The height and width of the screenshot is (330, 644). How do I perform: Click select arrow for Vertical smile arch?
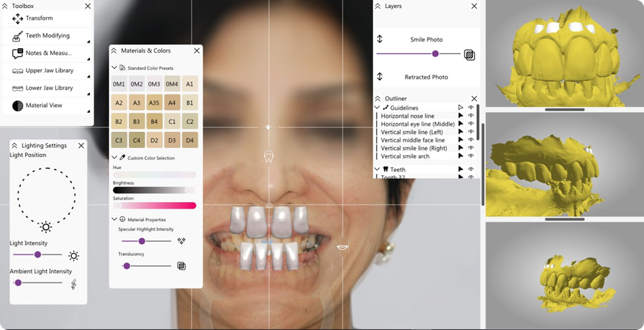pos(460,156)
